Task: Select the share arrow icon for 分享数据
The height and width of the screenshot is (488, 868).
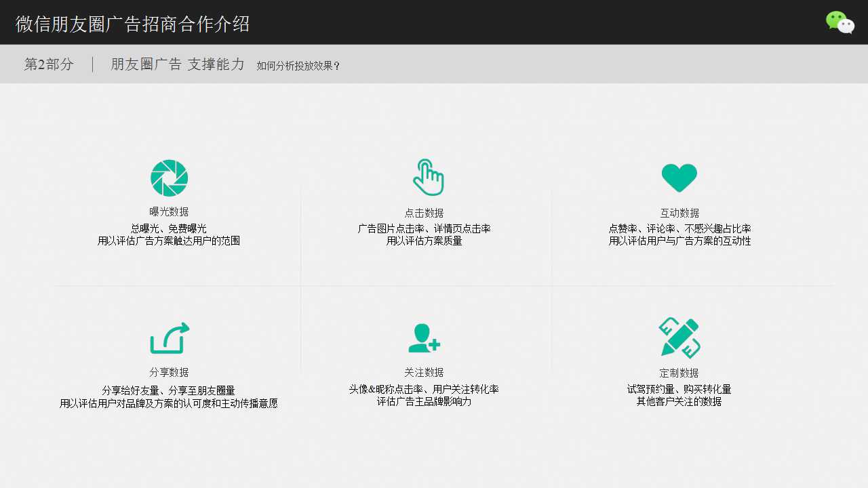Action: point(169,338)
